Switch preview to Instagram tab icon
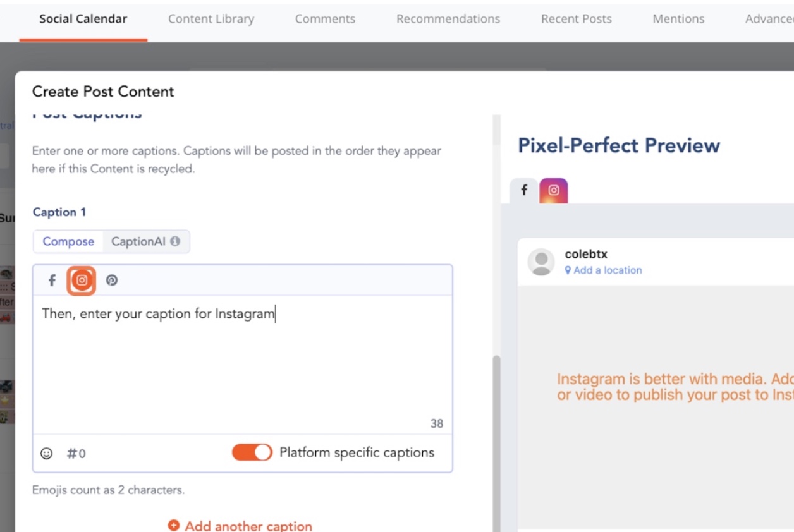The width and height of the screenshot is (794, 532). (554, 190)
